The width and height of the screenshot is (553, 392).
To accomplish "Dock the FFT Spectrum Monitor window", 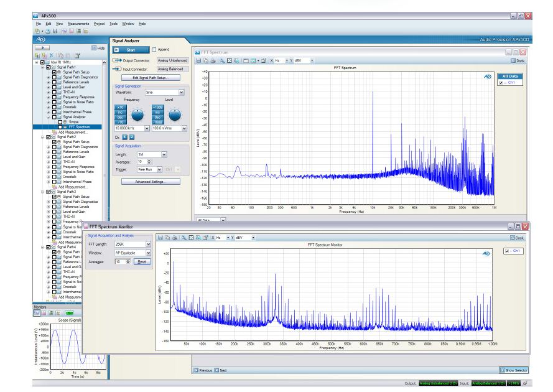I will click(x=517, y=238).
